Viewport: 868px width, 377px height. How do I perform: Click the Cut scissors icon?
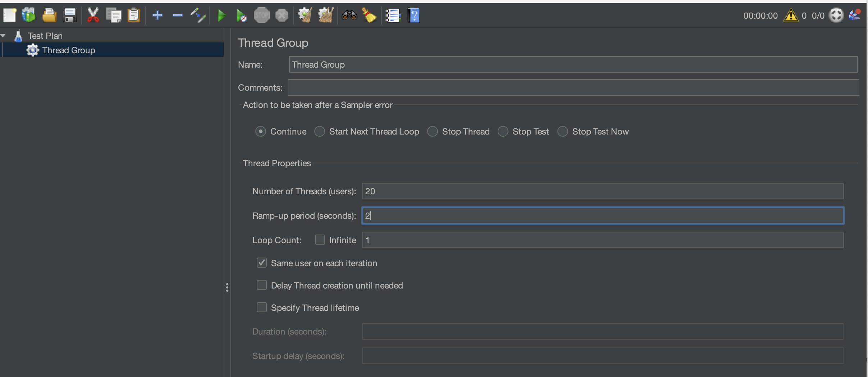[93, 15]
